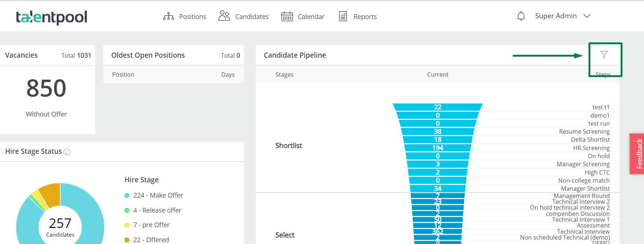Click the 34 Manager Shortlist funnel bar
Screen dimensions: 644x244
tap(437, 188)
